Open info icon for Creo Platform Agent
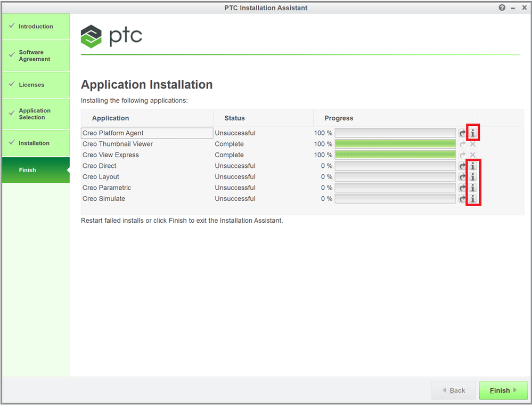Screen dimensions: 532x405 473,133
